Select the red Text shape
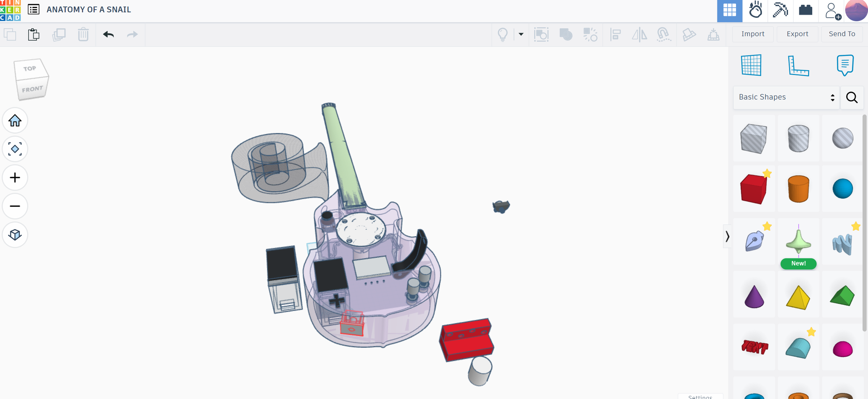Viewport: 868px width, 399px height. (x=754, y=347)
